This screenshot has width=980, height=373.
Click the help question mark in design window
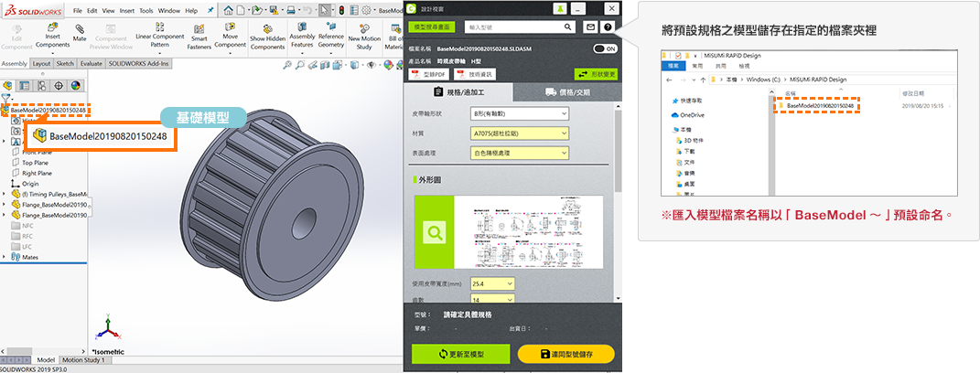pos(608,27)
